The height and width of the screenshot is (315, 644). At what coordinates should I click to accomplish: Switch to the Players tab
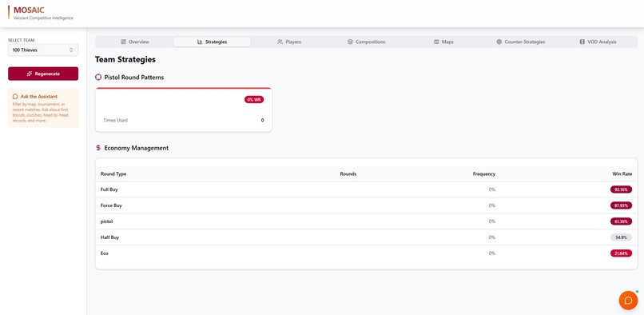[289, 42]
